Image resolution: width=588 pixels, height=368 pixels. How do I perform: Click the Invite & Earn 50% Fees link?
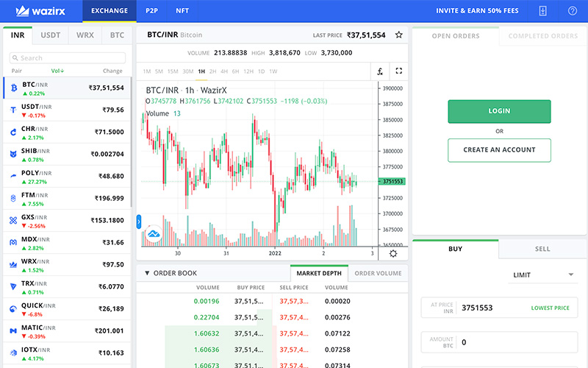coord(477,11)
